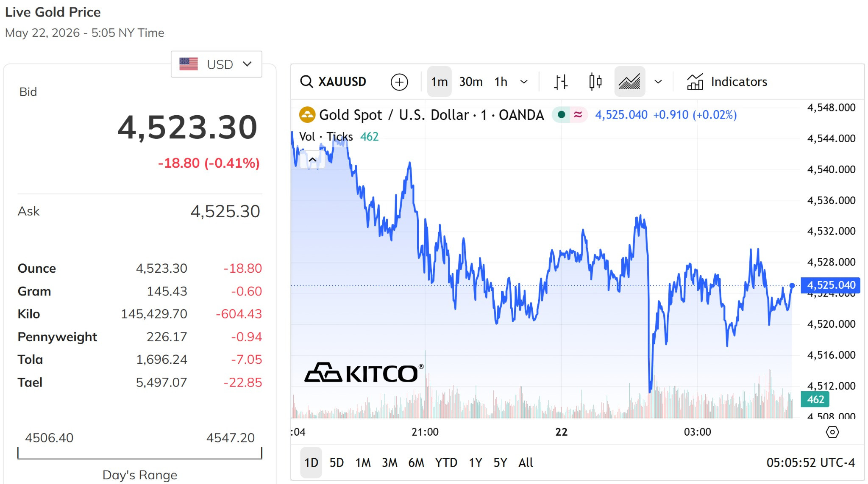Switch to the 30m interval

(x=471, y=82)
